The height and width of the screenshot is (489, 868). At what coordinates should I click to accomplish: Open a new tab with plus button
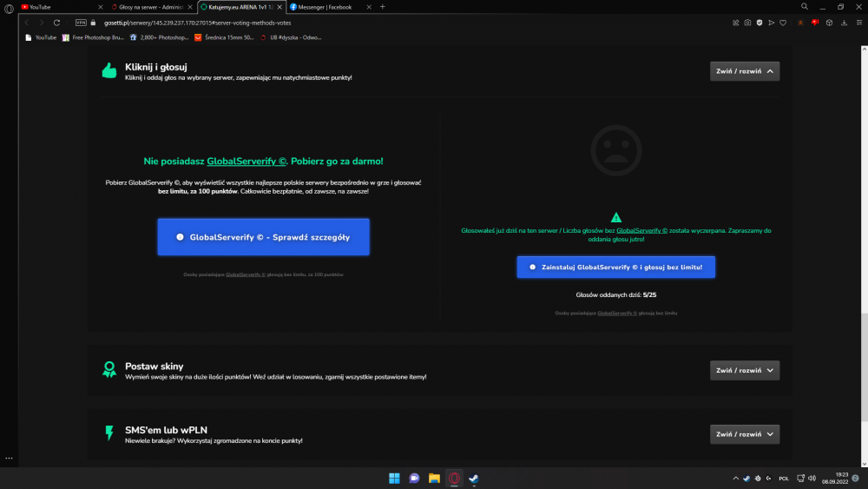click(x=383, y=7)
